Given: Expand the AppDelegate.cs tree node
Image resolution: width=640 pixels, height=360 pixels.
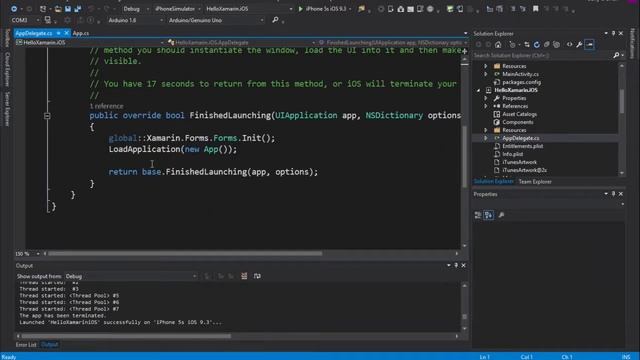Looking at the screenshot, I should tap(486, 138).
